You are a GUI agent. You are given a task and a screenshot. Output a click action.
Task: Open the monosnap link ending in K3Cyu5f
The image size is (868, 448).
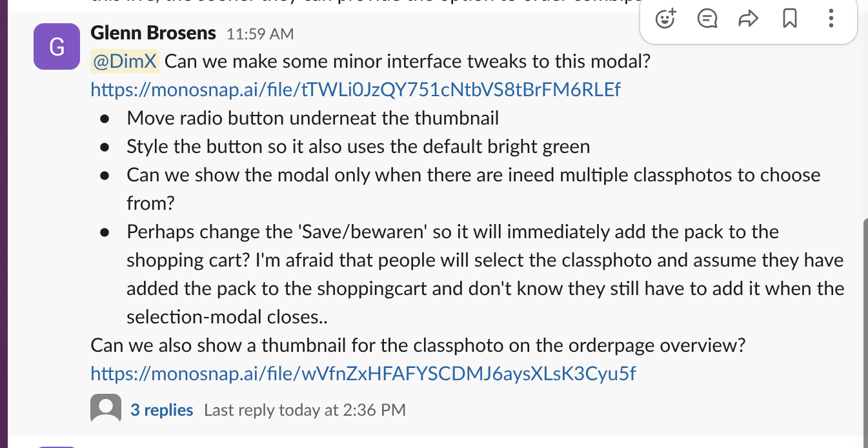[363, 373]
